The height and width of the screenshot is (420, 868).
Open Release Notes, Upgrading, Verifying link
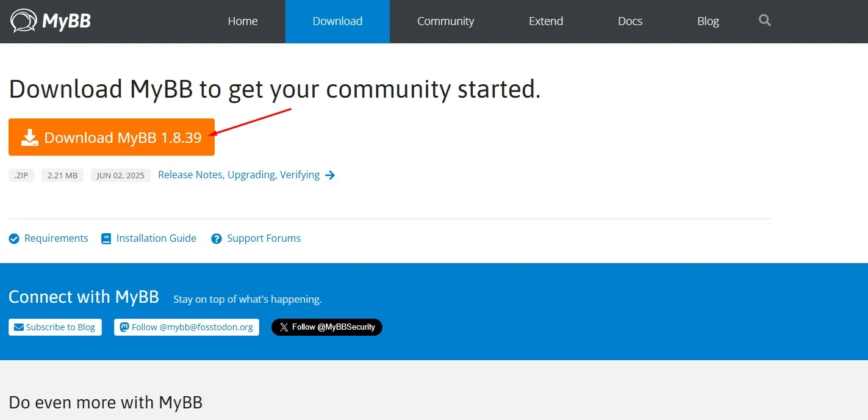tap(239, 175)
